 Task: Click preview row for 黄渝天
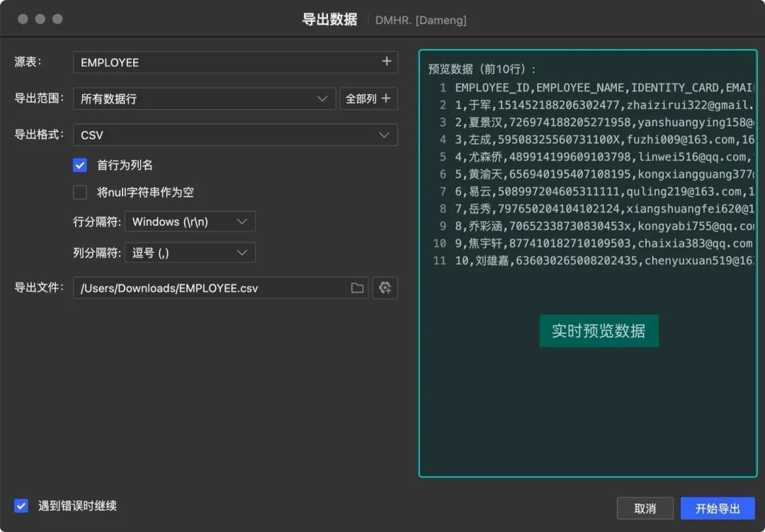(x=604, y=174)
